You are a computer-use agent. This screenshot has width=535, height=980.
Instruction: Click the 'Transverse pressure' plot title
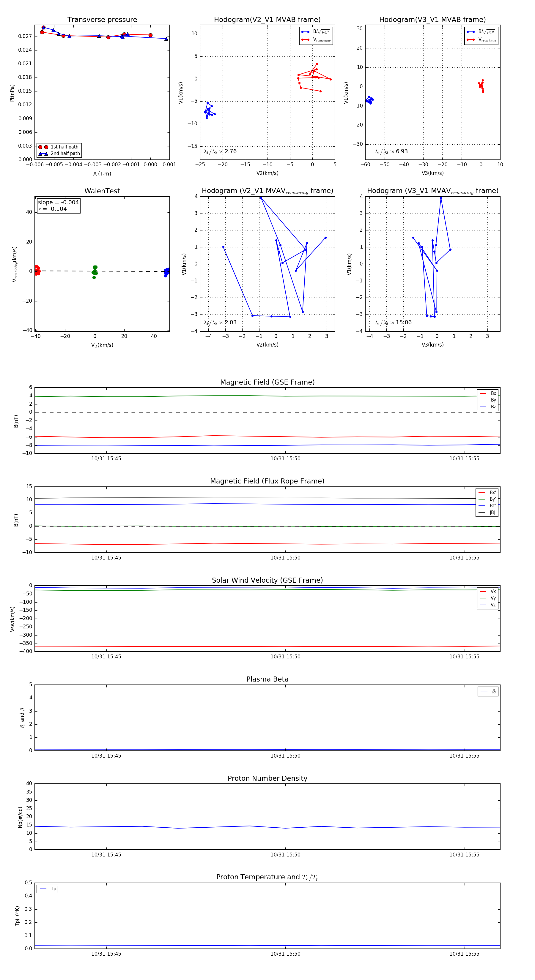[x=102, y=20]
